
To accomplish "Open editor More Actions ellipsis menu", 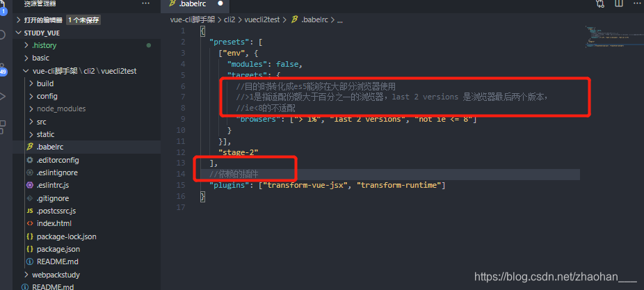I will pos(637,3).
